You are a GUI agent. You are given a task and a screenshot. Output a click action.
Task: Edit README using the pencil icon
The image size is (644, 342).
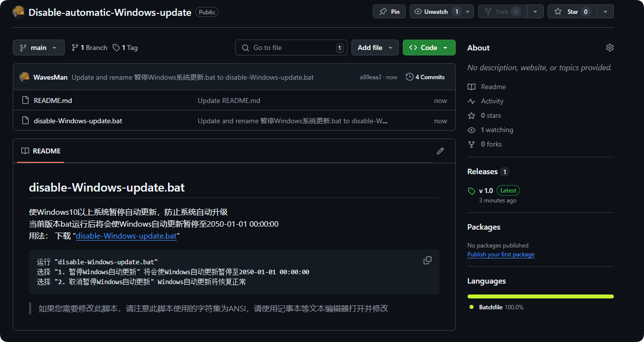coord(440,151)
